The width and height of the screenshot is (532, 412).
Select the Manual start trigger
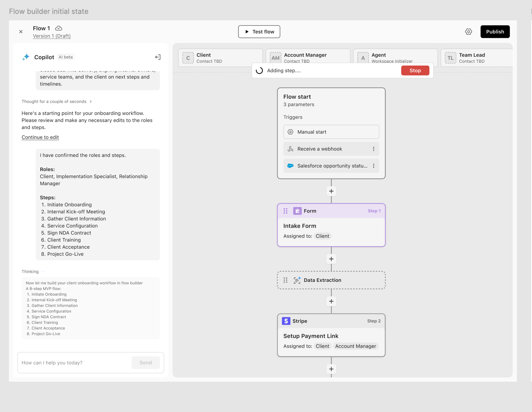coord(331,132)
